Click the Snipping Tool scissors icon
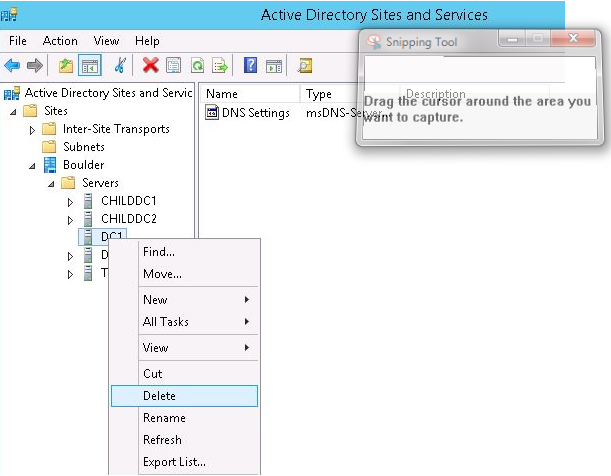The width and height of the screenshot is (611, 476). [374, 42]
